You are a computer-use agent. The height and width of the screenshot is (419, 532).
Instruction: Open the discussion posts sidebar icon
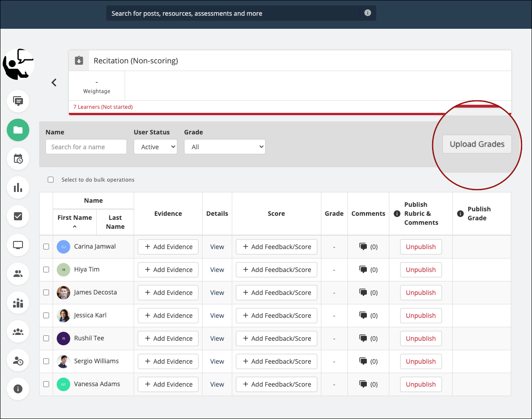pos(18,101)
